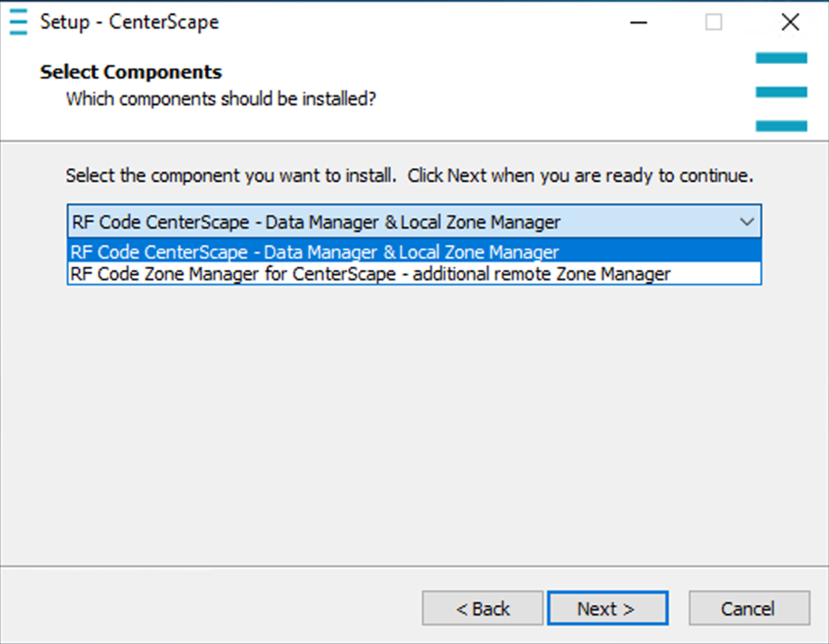829x644 pixels.
Task: Click the Select Components heading
Action: tap(131, 72)
